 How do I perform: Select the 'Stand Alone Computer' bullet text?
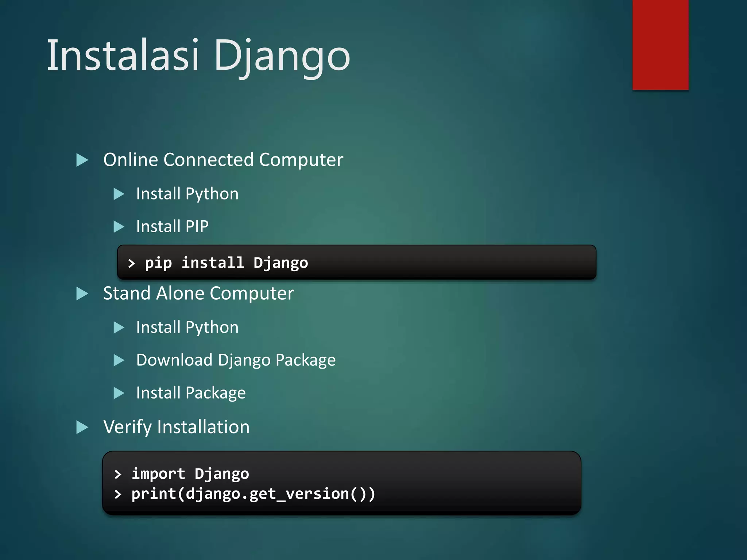[x=198, y=293]
